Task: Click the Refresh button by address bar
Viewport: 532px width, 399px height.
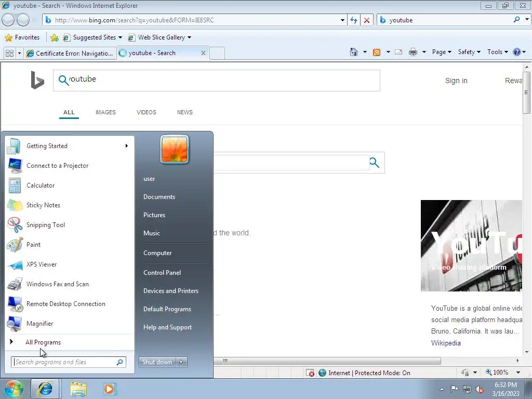Action: click(x=353, y=20)
